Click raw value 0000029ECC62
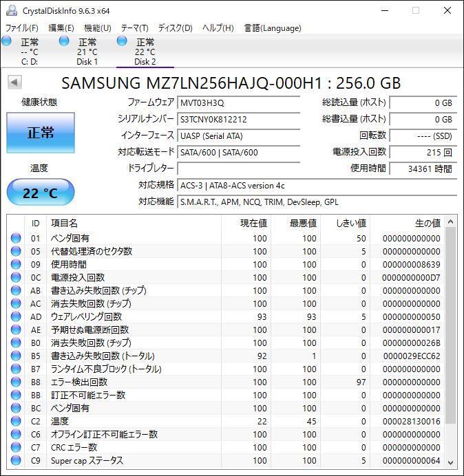The width and height of the screenshot is (464, 476). [x=412, y=356]
